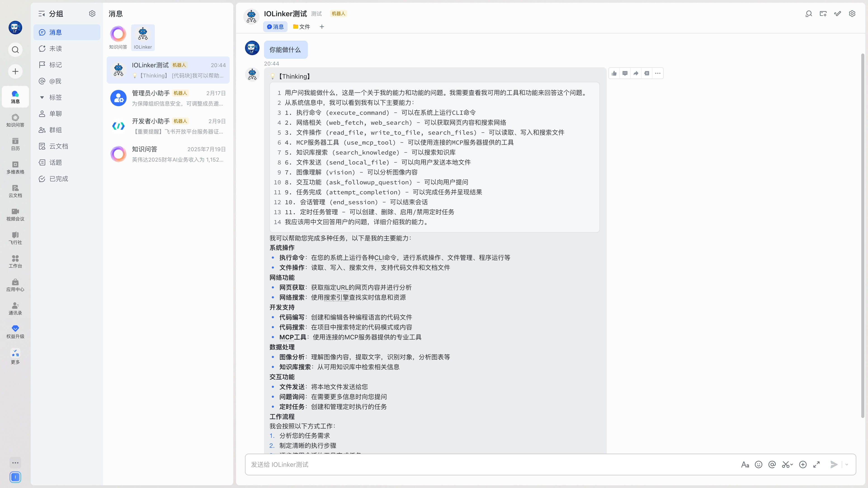Open text formatting with the Aa icon
868x488 pixels.
(x=745, y=464)
